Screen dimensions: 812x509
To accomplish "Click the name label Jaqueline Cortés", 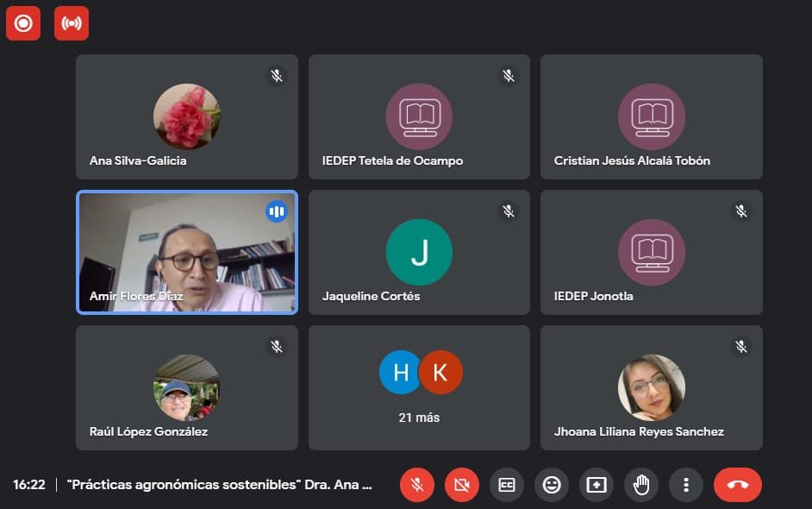I will [371, 296].
